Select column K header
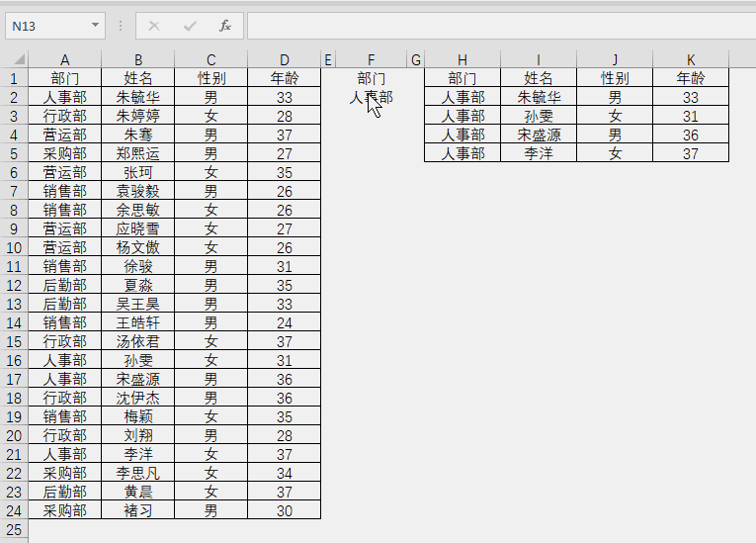The height and width of the screenshot is (543, 756). pos(691,60)
